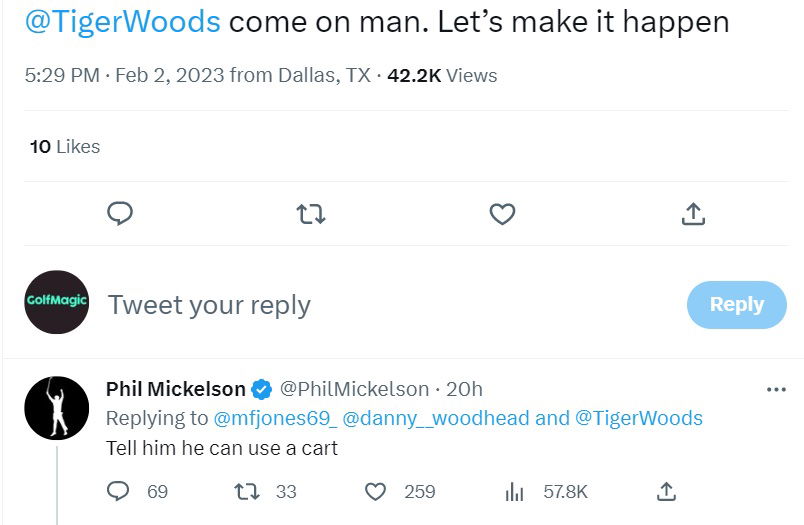Viewport: 804px width, 525px height.
Task: Share the main tweet via the upload icon
Action: pos(693,214)
